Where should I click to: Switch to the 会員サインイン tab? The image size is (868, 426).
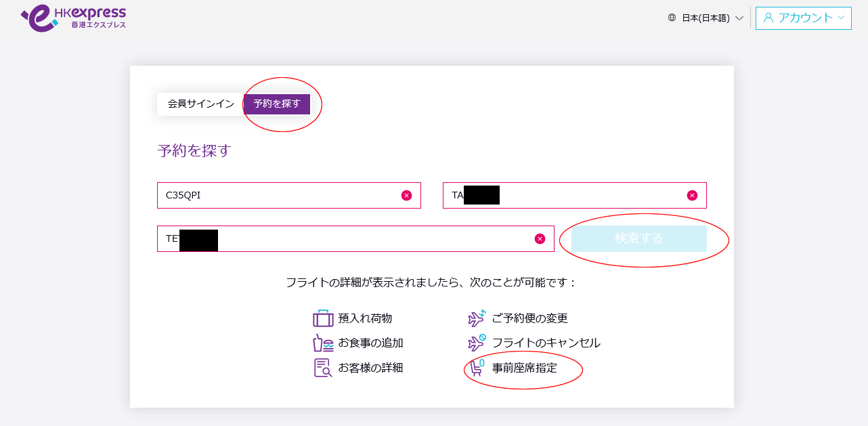tap(200, 104)
